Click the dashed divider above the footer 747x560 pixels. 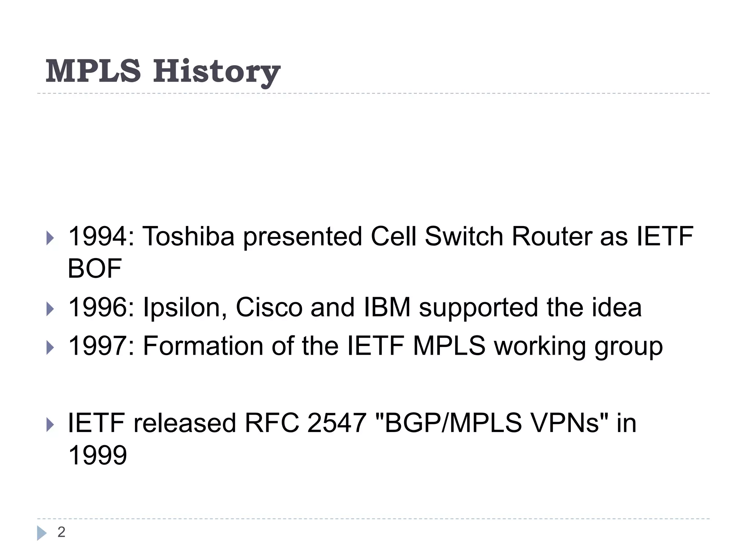pyautogui.click(x=373, y=518)
